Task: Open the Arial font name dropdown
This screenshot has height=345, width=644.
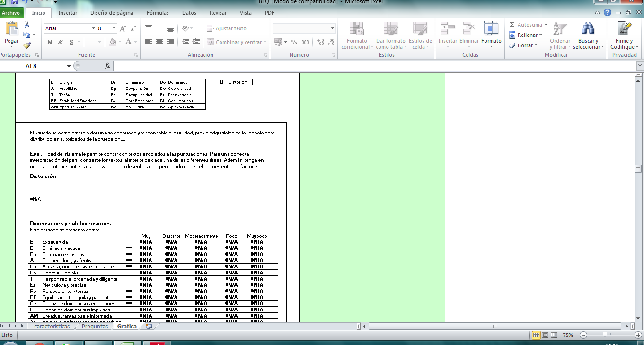Action: (x=93, y=28)
